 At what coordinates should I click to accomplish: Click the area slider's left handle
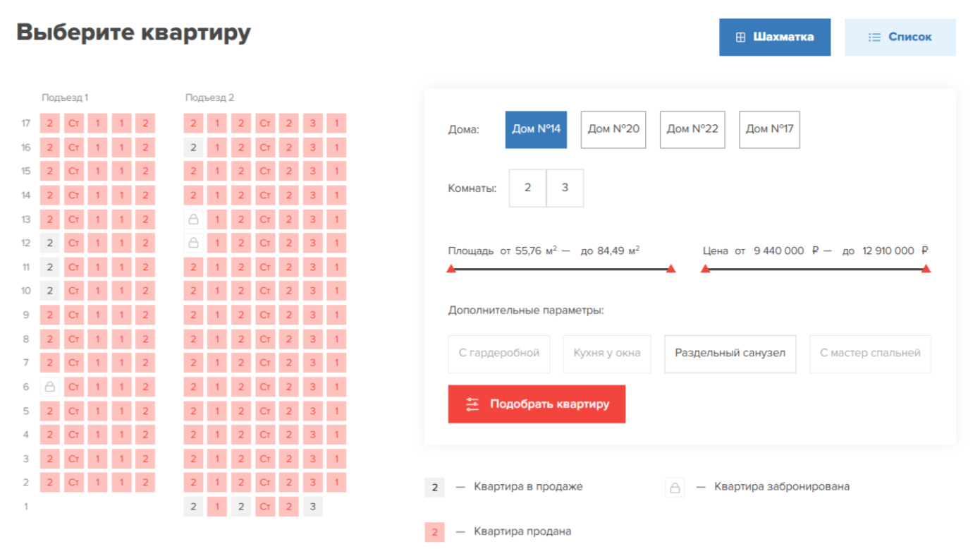[x=451, y=269]
